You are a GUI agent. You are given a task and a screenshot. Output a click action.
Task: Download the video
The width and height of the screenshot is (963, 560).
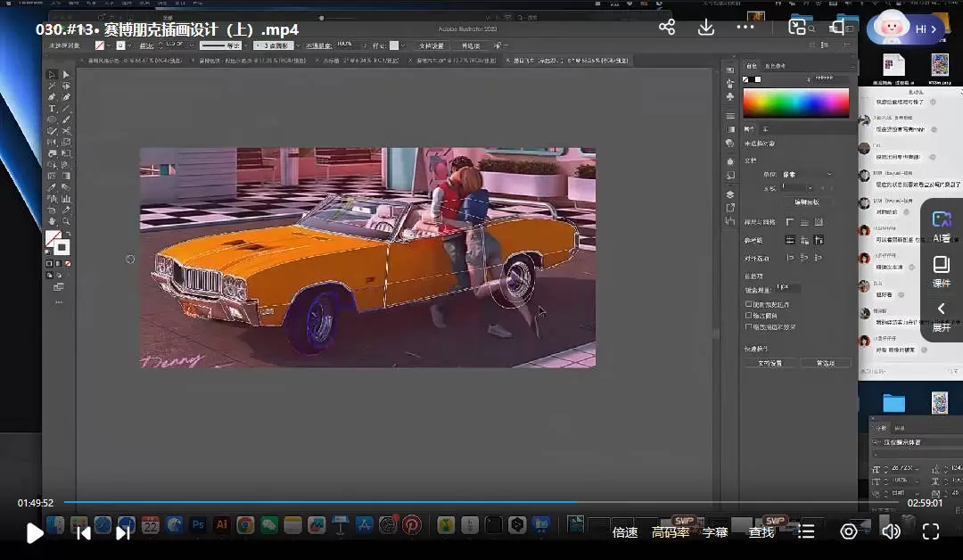tap(706, 27)
